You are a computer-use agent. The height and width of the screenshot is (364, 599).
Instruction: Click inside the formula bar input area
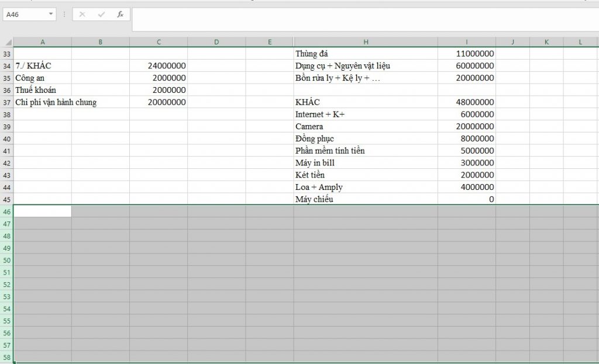365,19
